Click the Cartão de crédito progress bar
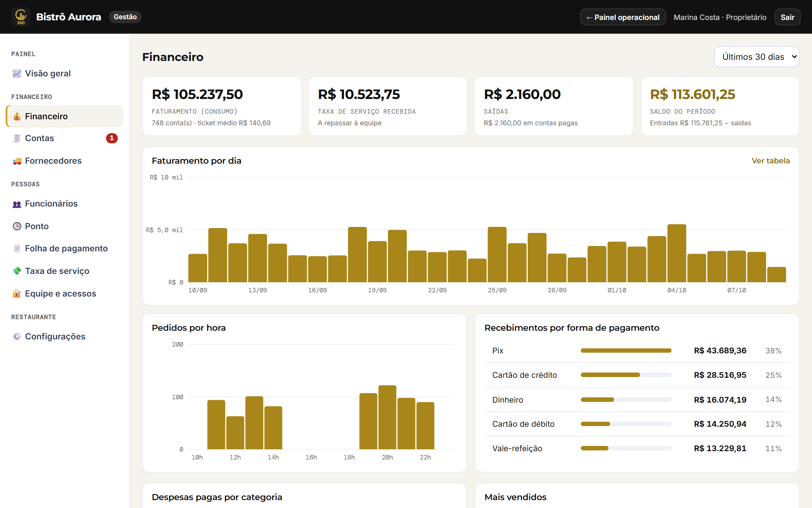The width and height of the screenshot is (812, 508). [x=626, y=375]
